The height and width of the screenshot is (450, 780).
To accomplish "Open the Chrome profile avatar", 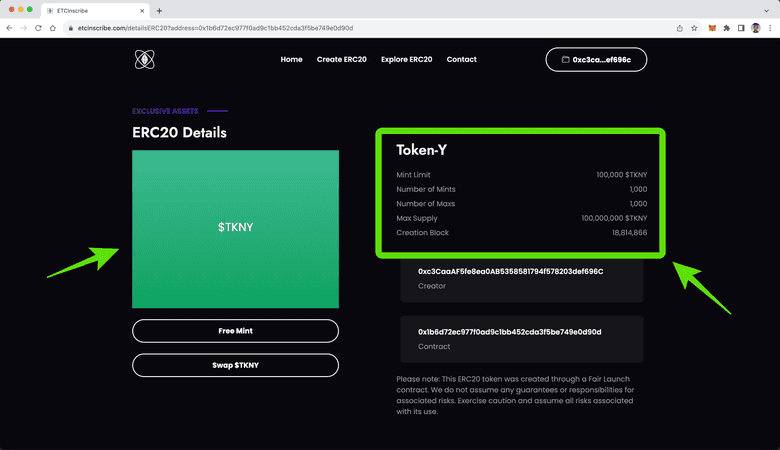I will [755, 28].
